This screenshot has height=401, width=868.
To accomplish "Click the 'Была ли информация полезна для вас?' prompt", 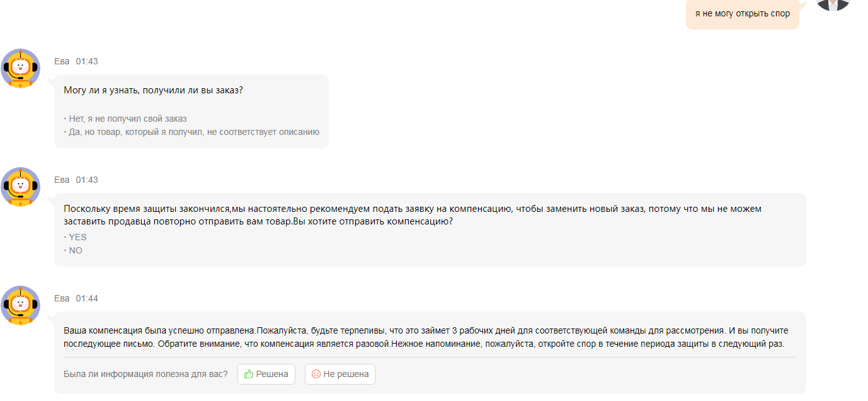I will [146, 374].
